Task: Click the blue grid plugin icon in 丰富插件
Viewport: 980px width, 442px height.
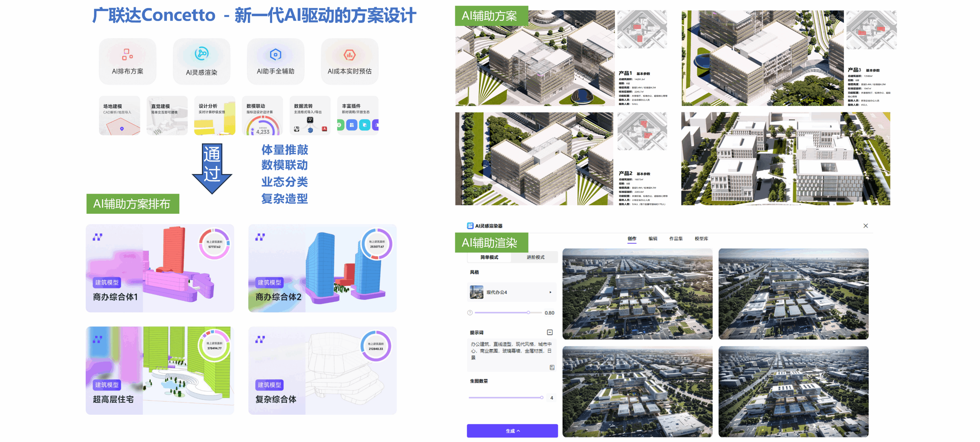Action: click(x=352, y=125)
